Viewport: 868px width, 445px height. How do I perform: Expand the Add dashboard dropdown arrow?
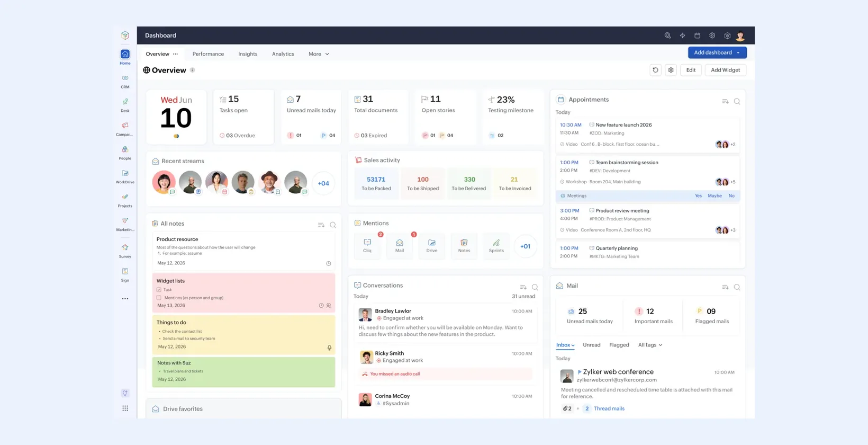738,52
